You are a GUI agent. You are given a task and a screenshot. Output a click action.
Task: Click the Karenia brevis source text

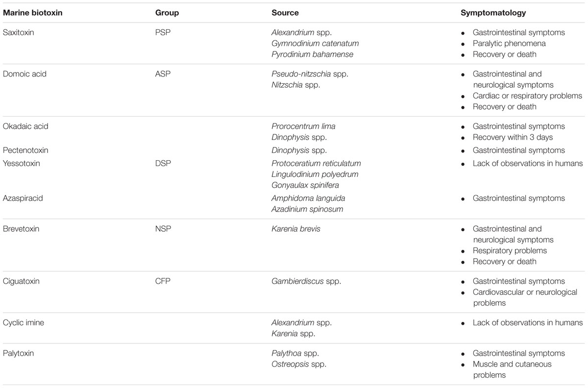coord(296,229)
